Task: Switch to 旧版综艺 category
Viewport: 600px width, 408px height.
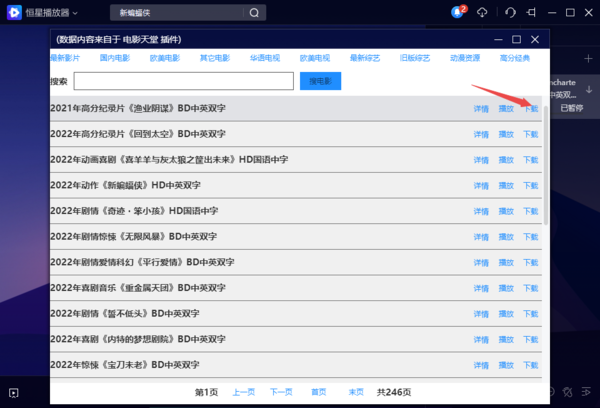Action: tap(415, 58)
